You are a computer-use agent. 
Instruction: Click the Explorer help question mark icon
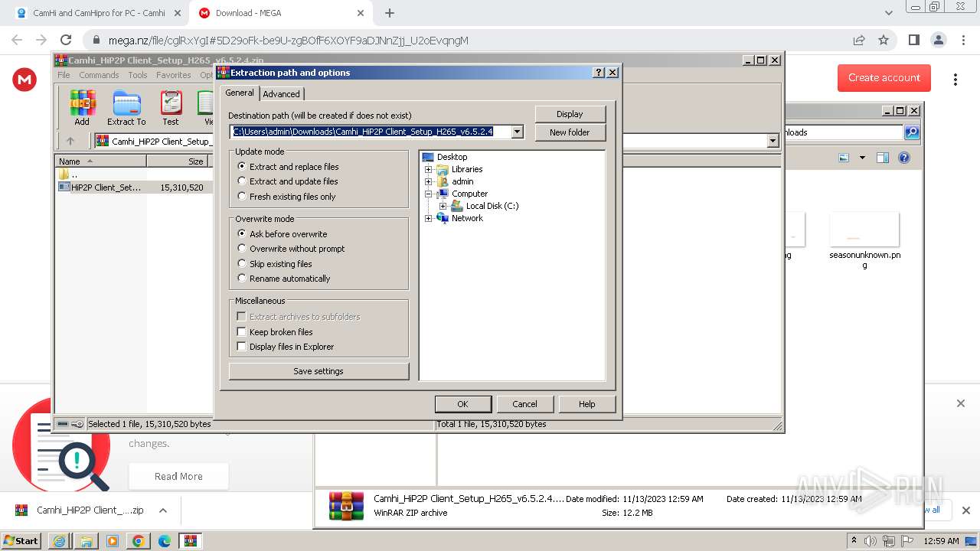904,158
